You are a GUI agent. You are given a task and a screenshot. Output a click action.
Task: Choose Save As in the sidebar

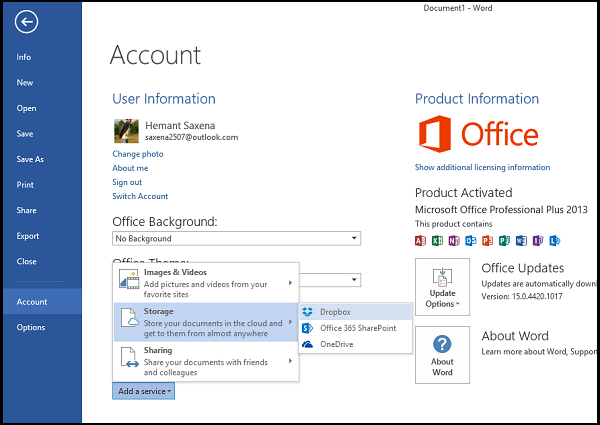pyautogui.click(x=30, y=159)
